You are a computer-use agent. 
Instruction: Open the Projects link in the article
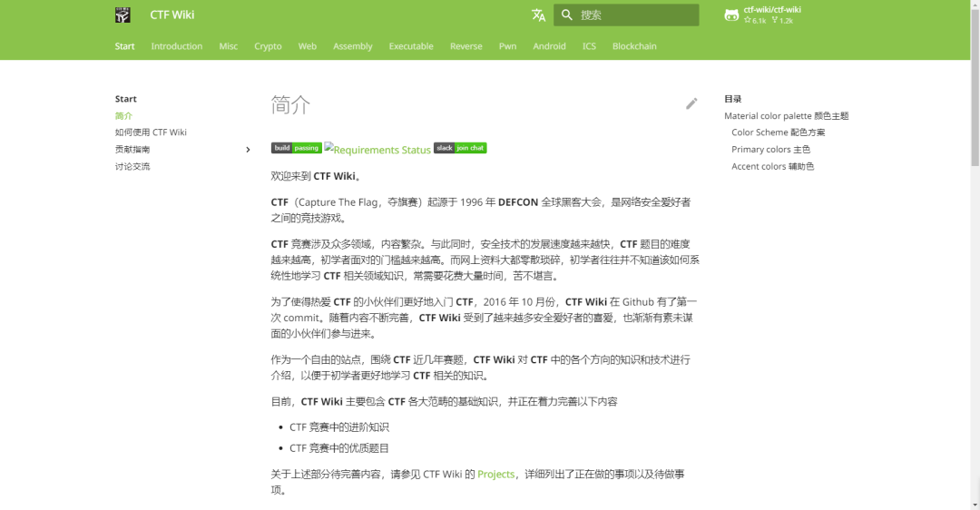[x=495, y=474]
